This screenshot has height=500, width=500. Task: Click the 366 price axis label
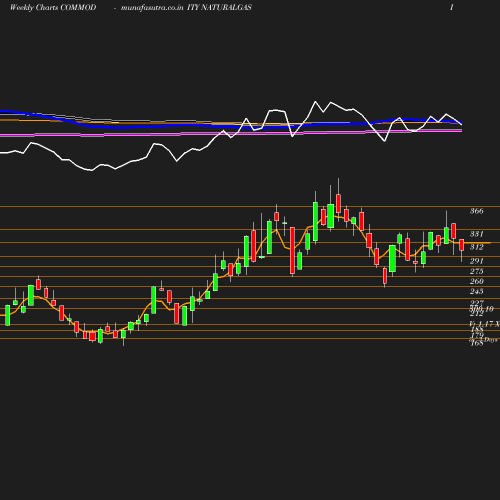(477, 211)
